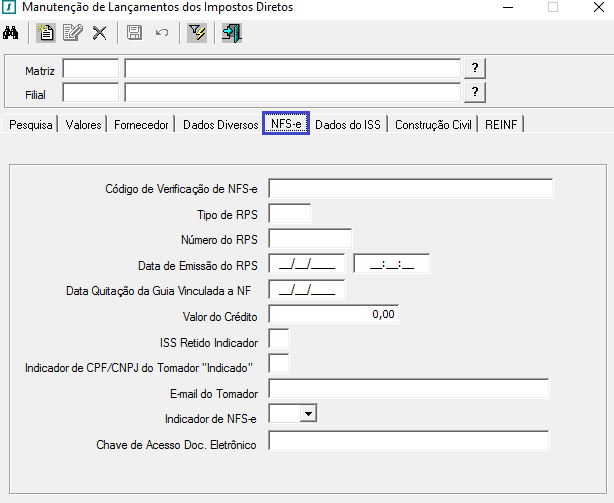Click the Data de Emissão do RPS date field

307,264
